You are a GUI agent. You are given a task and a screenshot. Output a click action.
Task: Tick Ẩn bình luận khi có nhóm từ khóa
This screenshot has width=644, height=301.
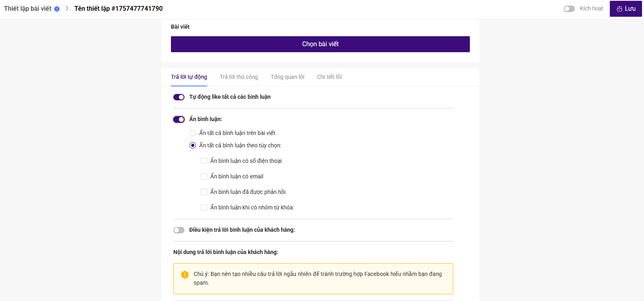coord(204,207)
